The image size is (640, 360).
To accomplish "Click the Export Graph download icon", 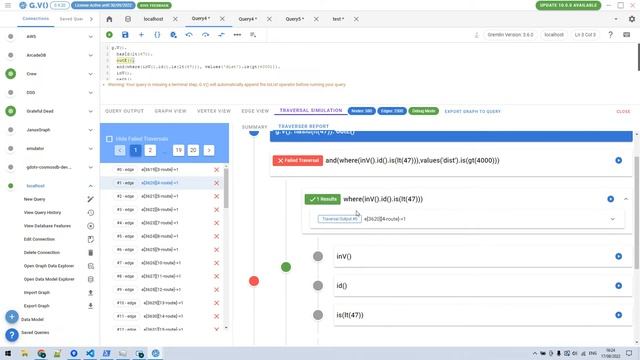I will (91, 306).
